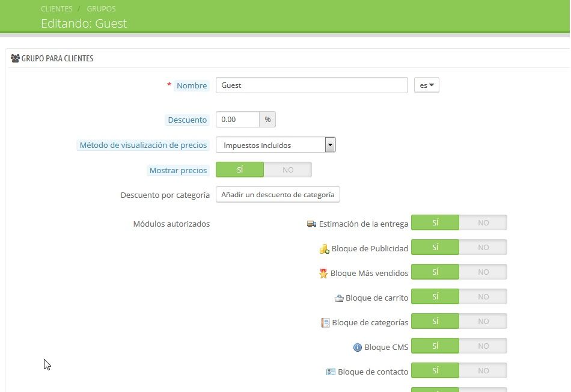Disable Bloque de contacto with NO
Image resolution: width=571 pixels, height=392 pixels.
[483, 370]
